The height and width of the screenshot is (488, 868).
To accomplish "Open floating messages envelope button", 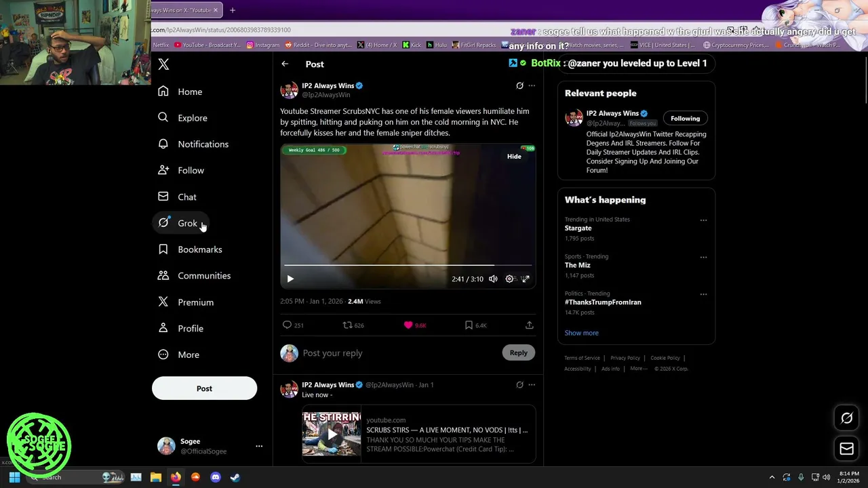I will click(x=846, y=449).
